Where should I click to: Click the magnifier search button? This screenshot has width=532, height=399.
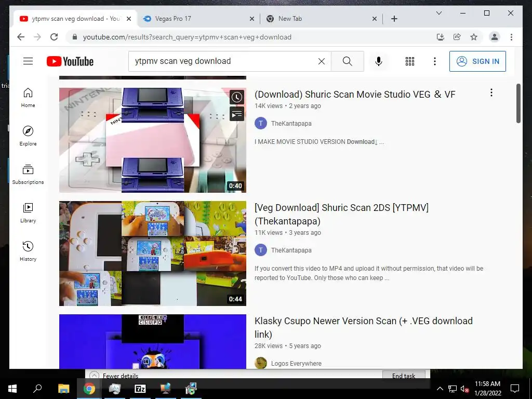347,61
